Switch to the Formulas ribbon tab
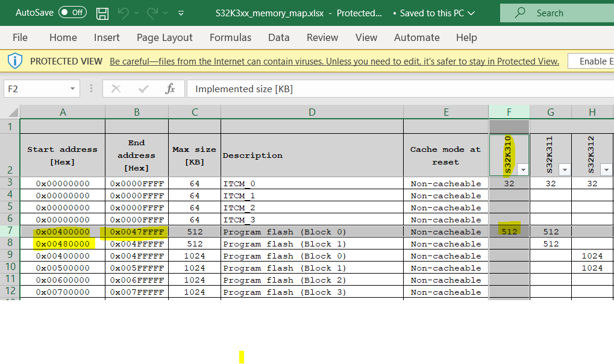614x364 pixels. tap(230, 37)
